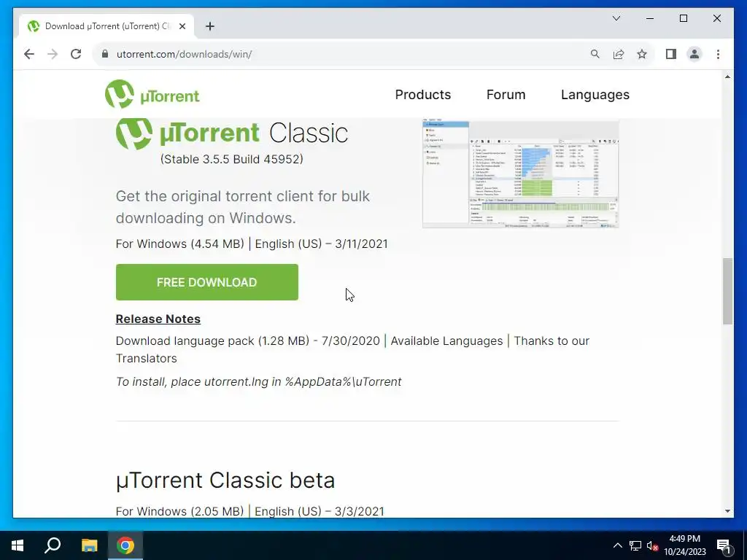The width and height of the screenshot is (747, 560).
Task: Click the Chrome taskbar icon
Action: (125, 545)
